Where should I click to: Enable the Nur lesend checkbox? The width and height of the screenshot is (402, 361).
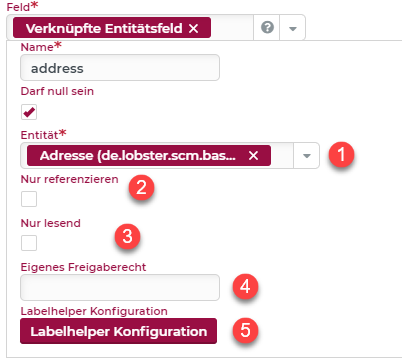[29, 243]
